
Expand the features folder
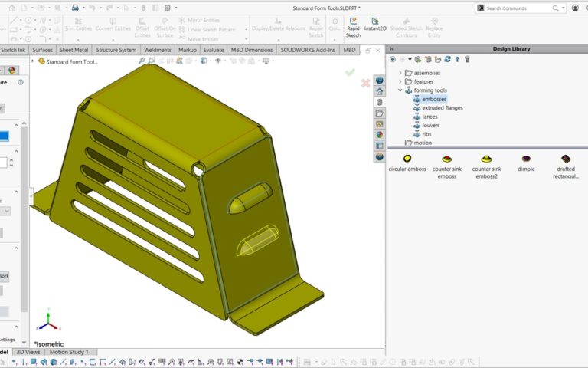(400, 81)
